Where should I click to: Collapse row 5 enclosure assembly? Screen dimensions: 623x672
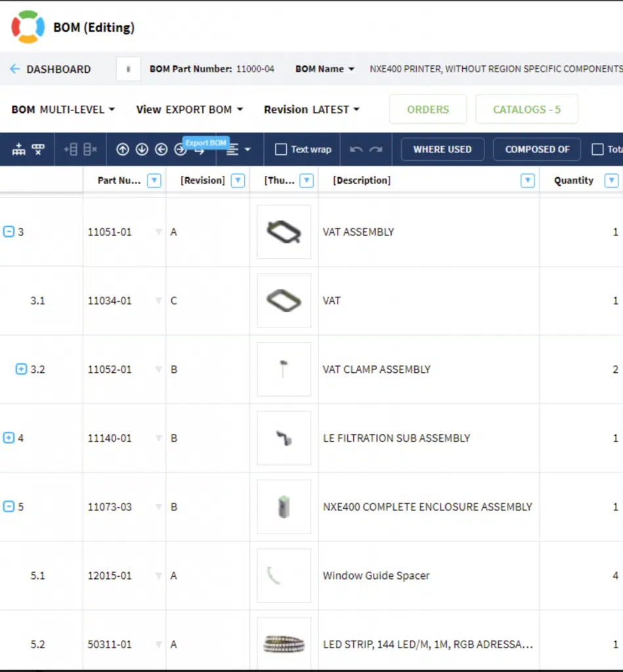(x=9, y=507)
